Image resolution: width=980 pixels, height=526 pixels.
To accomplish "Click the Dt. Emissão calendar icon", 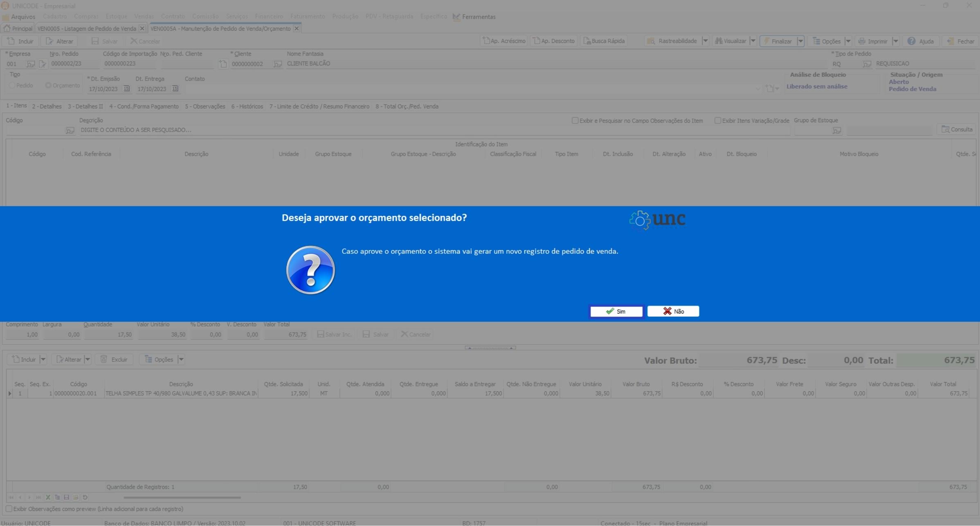I will coord(126,89).
